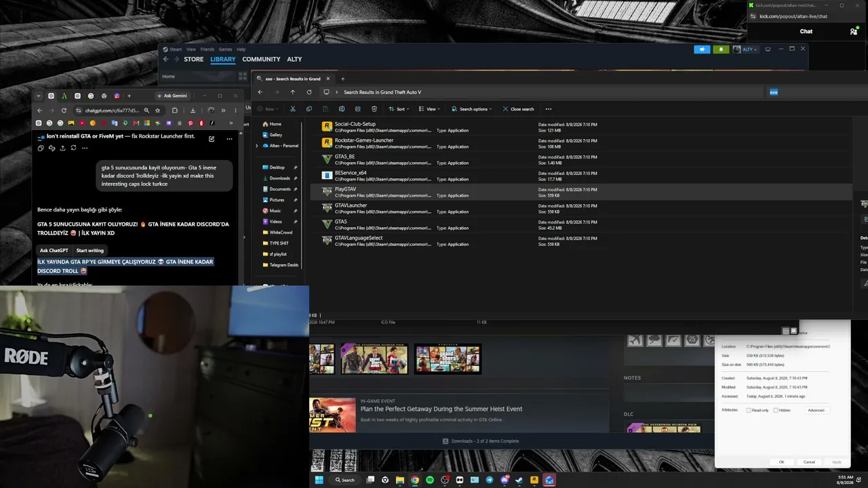Open the File Explorer See more menu
Viewport: 868px width, 488px height.
point(549,109)
